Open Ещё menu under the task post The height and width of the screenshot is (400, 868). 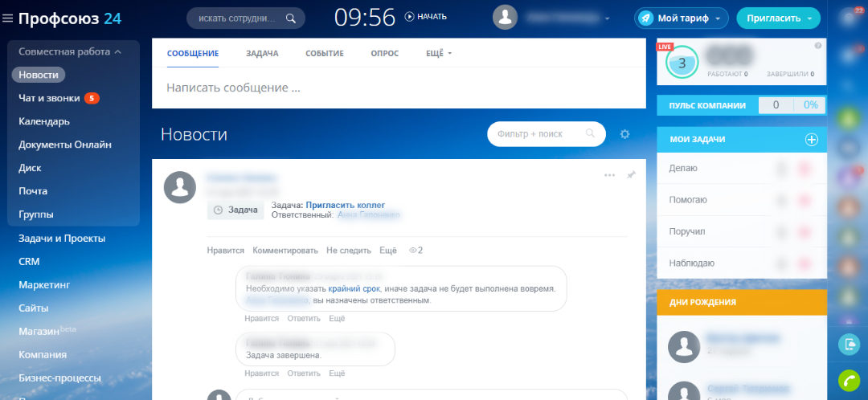click(388, 250)
